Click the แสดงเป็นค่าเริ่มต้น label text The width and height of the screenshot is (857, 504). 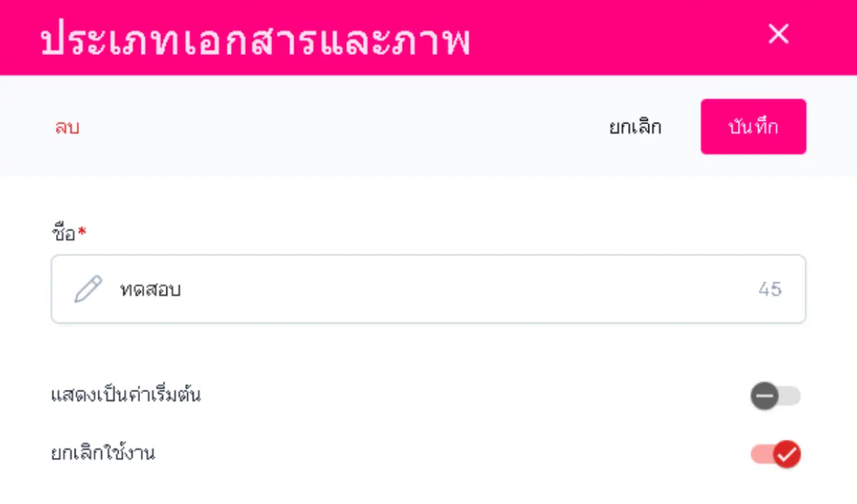(x=126, y=394)
